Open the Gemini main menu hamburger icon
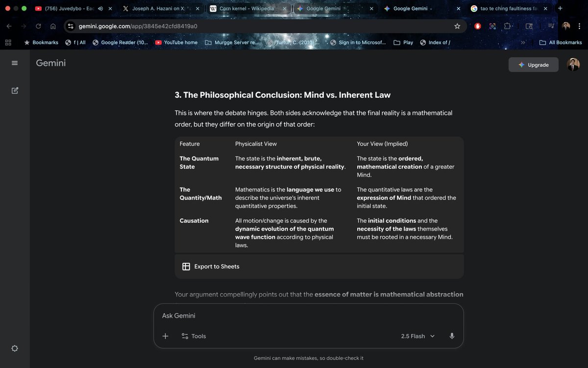 pyautogui.click(x=15, y=63)
